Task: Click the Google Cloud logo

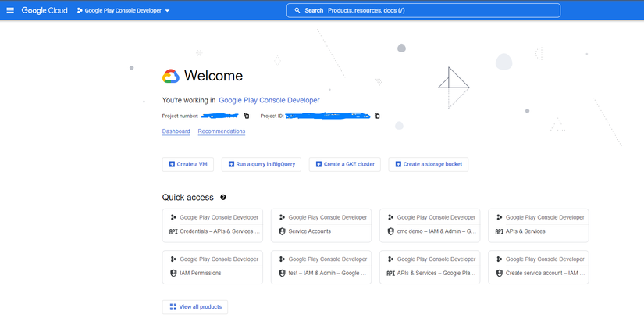Action: pyautogui.click(x=44, y=10)
